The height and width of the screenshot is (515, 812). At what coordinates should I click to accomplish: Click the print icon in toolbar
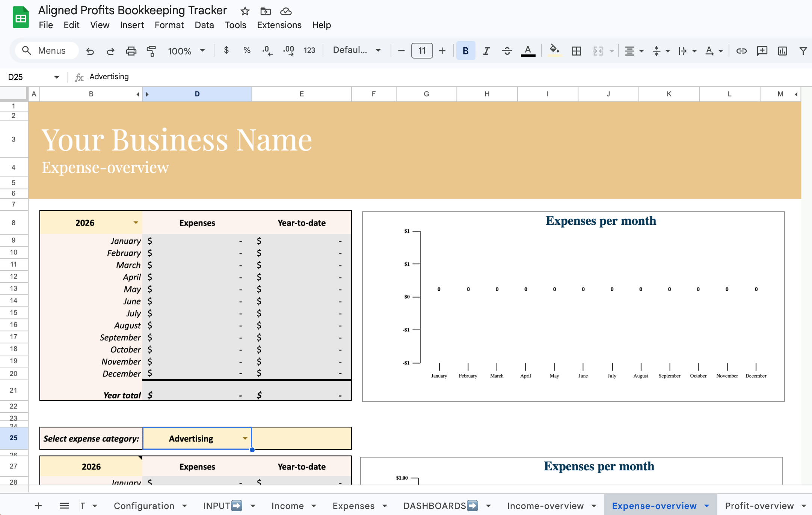point(131,51)
